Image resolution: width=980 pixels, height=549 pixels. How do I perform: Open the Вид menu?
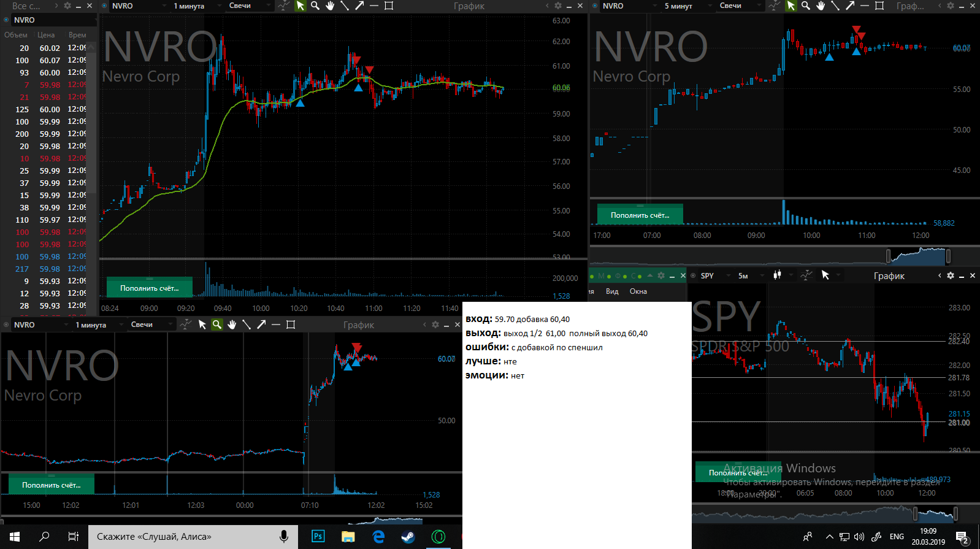(612, 291)
